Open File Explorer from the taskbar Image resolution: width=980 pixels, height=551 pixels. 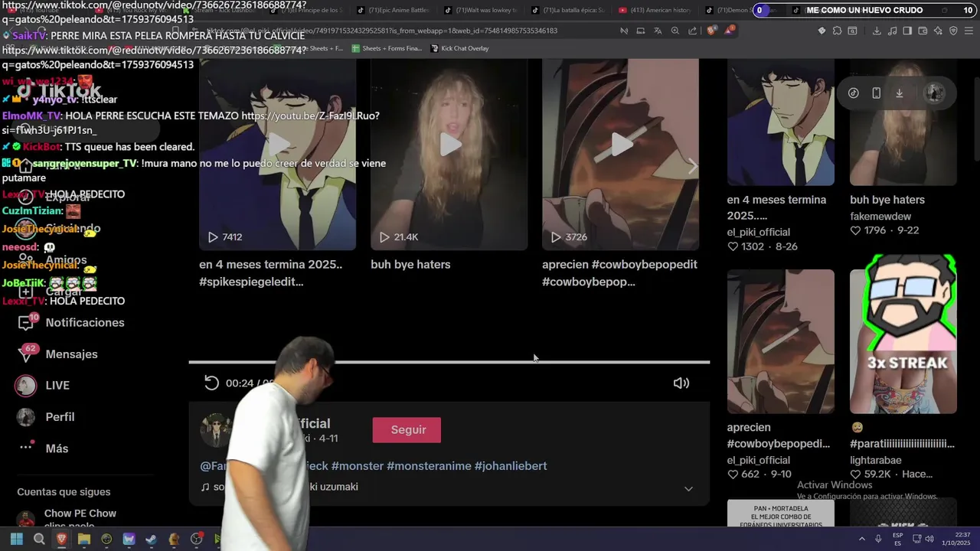point(84,540)
